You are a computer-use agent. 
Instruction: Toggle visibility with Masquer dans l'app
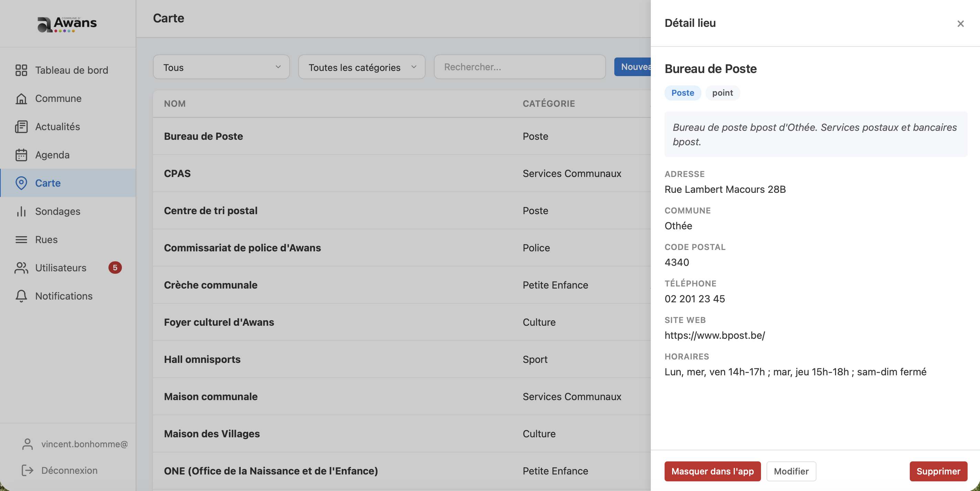[x=712, y=471]
